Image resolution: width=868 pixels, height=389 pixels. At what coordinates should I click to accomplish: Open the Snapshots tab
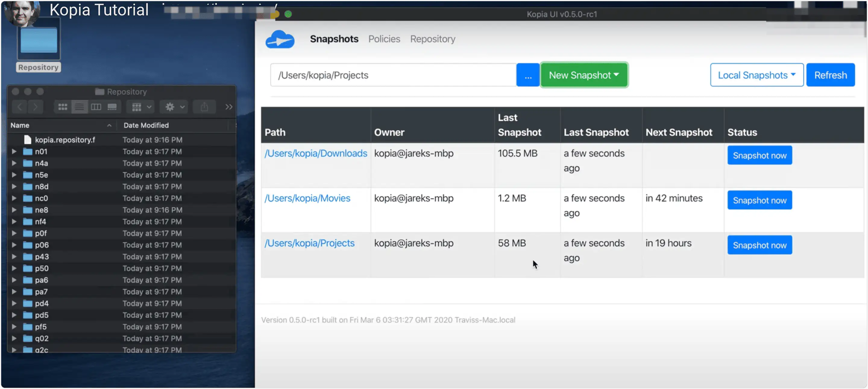pos(334,39)
